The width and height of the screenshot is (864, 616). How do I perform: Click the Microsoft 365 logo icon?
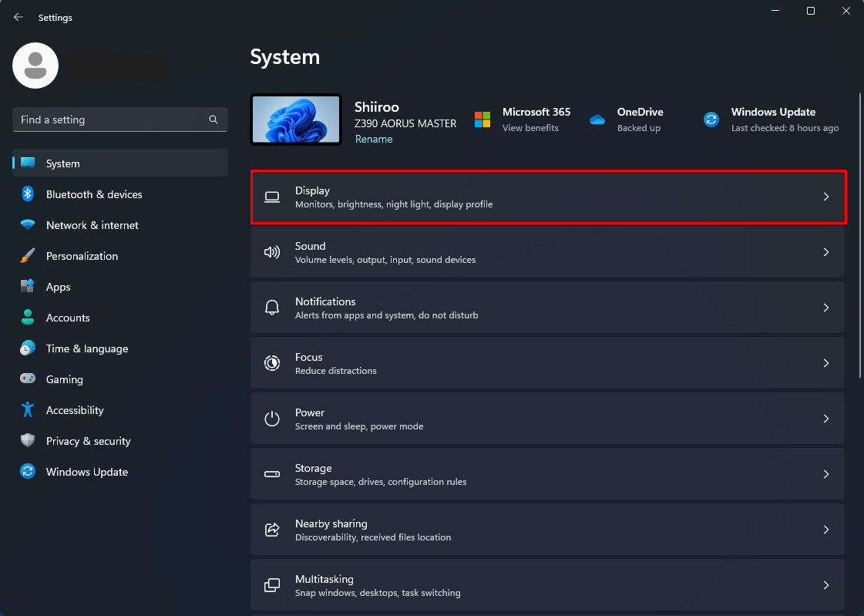point(482,119)
